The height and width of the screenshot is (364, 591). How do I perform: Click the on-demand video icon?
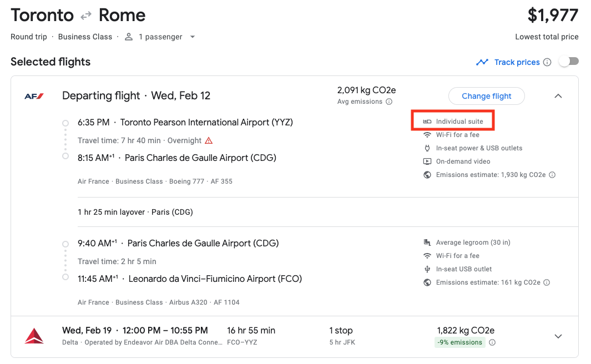click(427, 161)
